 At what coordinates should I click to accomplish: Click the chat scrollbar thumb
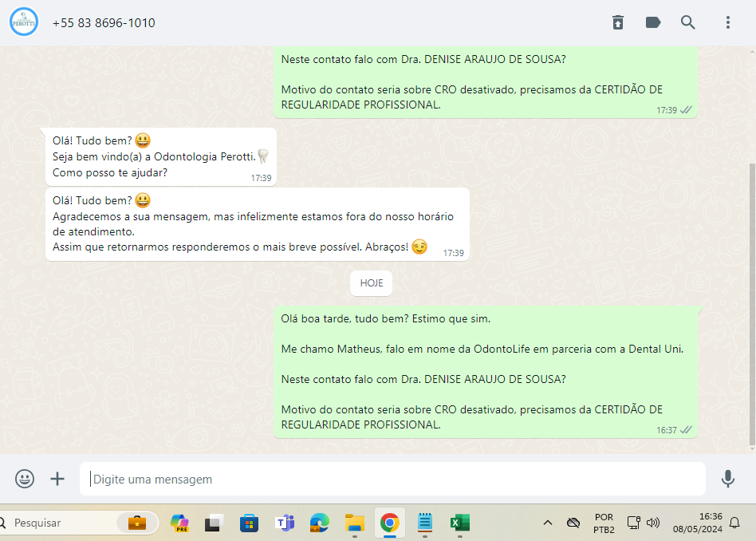pos(753,304)
